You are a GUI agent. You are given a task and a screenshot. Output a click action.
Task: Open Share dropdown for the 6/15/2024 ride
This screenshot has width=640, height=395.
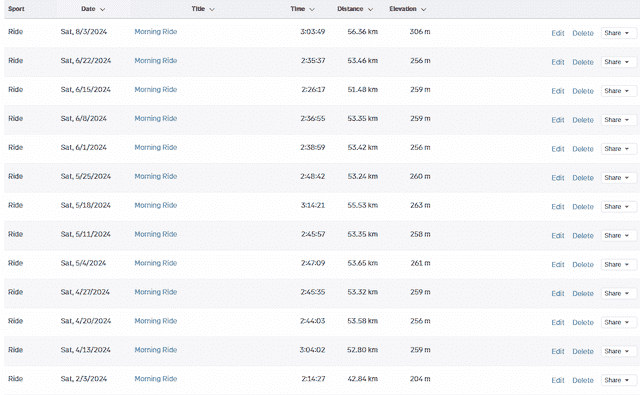(x=618, y=91)
